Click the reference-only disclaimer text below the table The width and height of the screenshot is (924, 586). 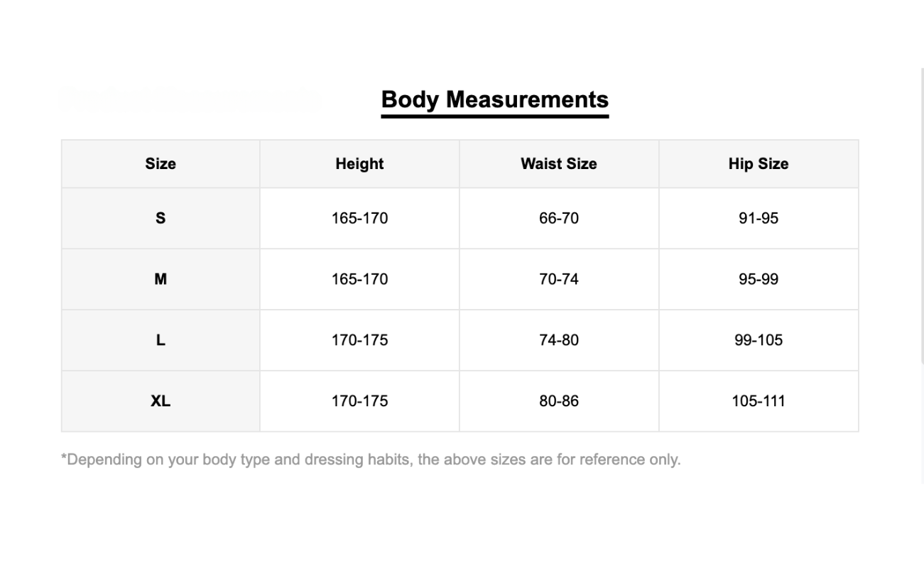pyautogui.click(x=371, y=460)
